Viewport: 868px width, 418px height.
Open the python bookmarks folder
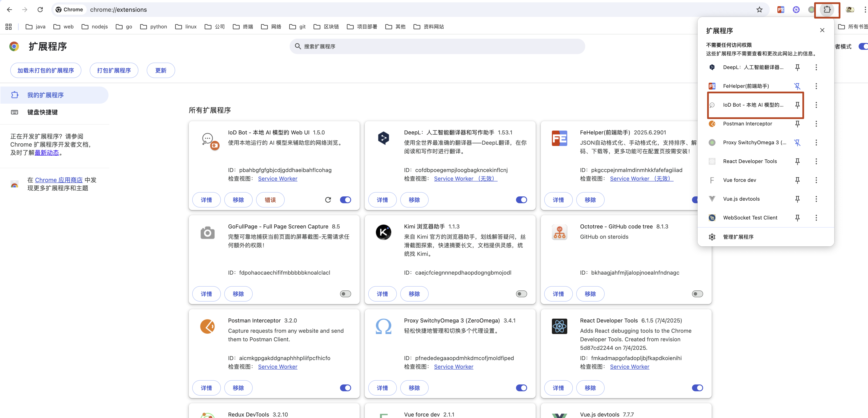154,27
